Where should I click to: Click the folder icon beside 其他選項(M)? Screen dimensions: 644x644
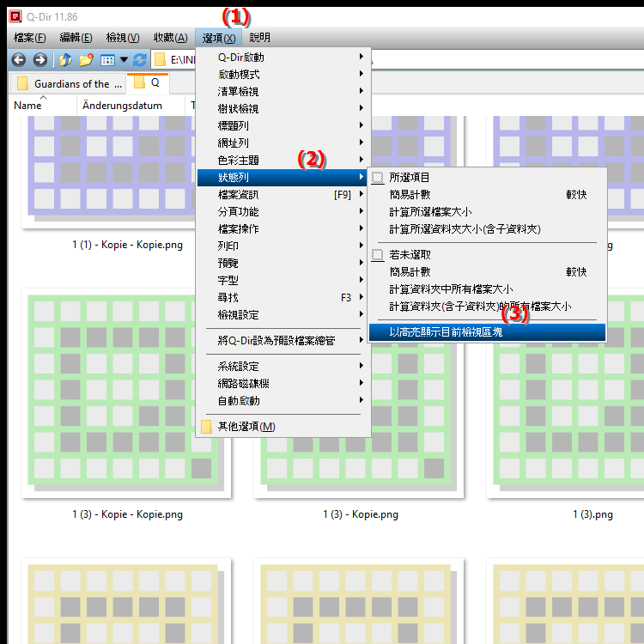pyautogui.click(x=207, y=427)
